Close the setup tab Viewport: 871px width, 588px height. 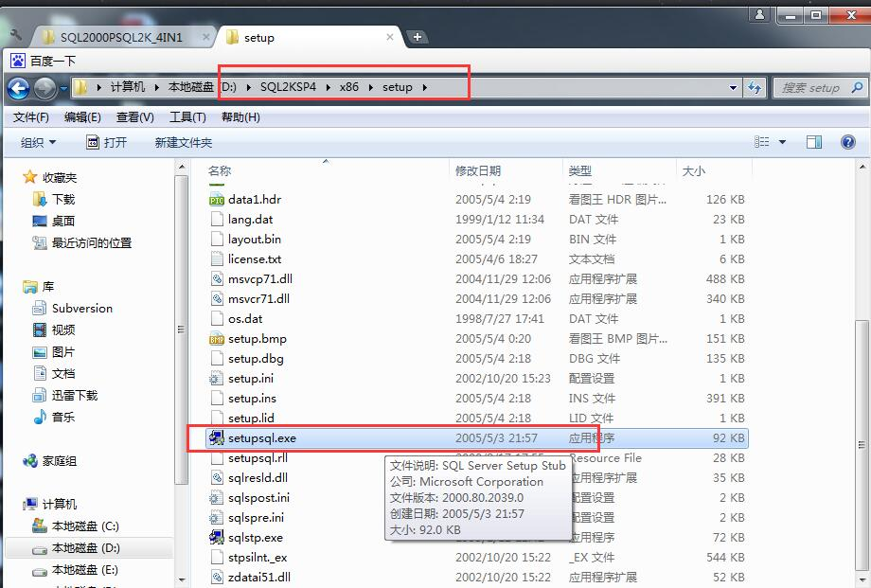coord(390,37)
